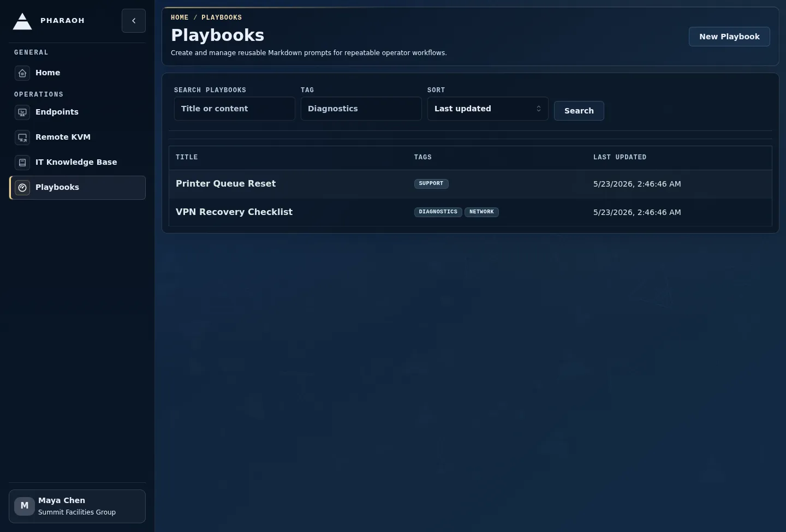This screenshot has width=786, height=532.
Task: Click VPN Recovery Checklist's last updated timestamp
Action: tap(637, 212)
